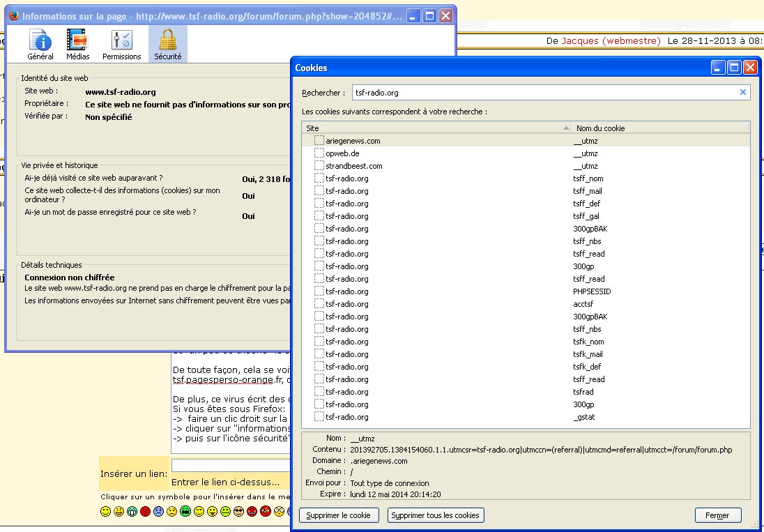
Task: Switch to the Médias tab
Action: (x=78, y=45)
